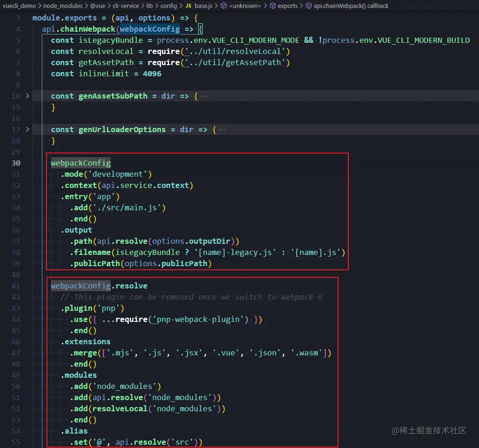This screenshot has height=448, width=479.
Task: Click 'node_modules' string on line 50
Action: click(125, 387)
